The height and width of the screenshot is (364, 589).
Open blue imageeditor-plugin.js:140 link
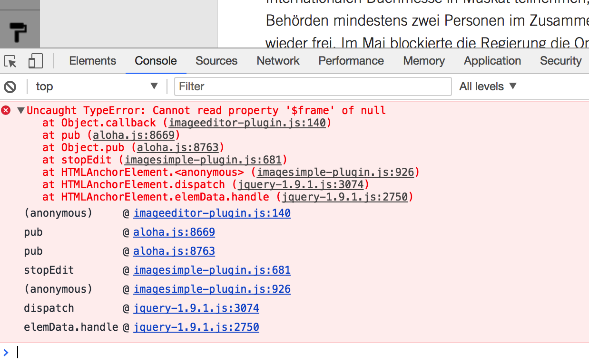point(212,213)
